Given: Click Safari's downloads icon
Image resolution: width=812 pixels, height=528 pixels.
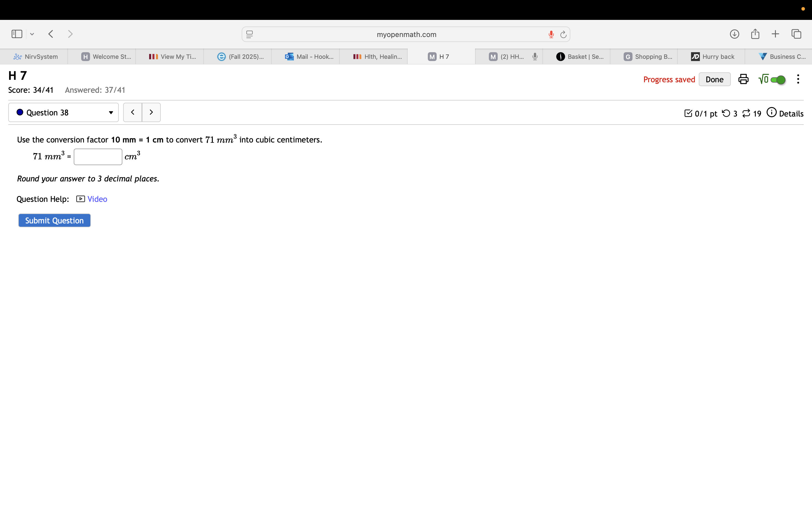Looking at the screenshot, I should coord(734,34).
